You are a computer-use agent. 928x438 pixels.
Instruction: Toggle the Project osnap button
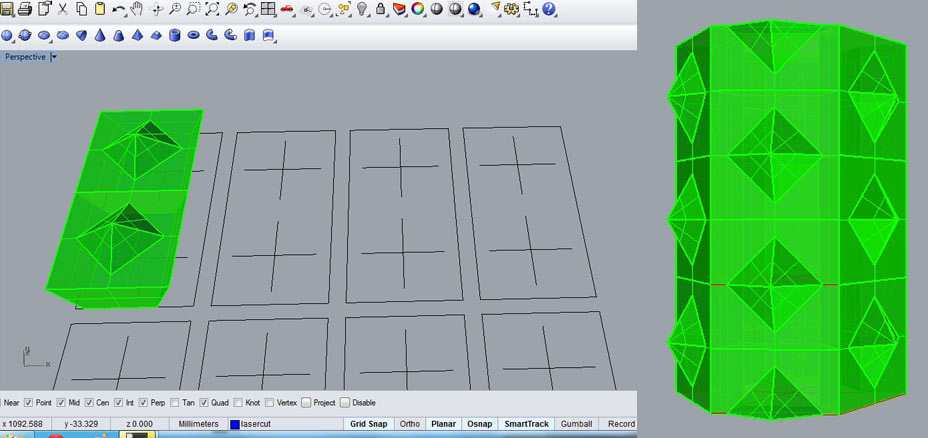point(306,402)
